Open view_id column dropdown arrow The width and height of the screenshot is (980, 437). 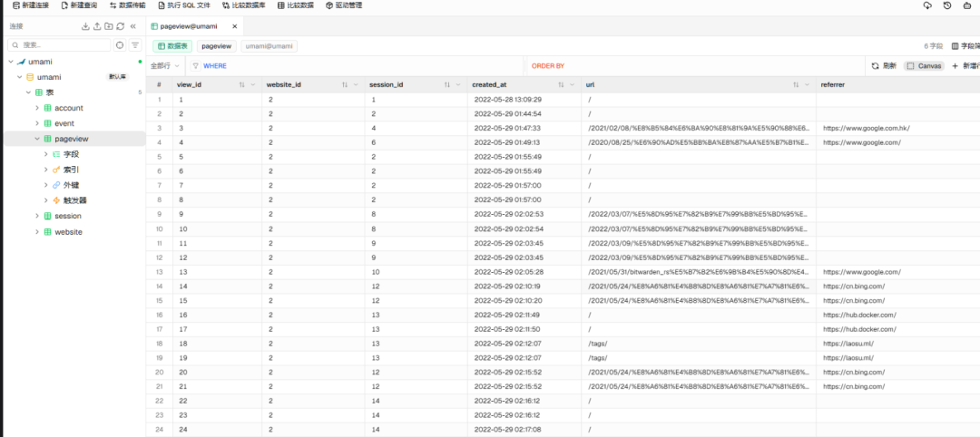click(253, 84)
